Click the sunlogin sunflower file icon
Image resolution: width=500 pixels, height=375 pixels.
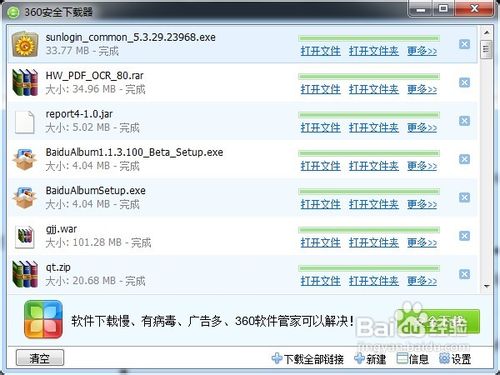25,44
